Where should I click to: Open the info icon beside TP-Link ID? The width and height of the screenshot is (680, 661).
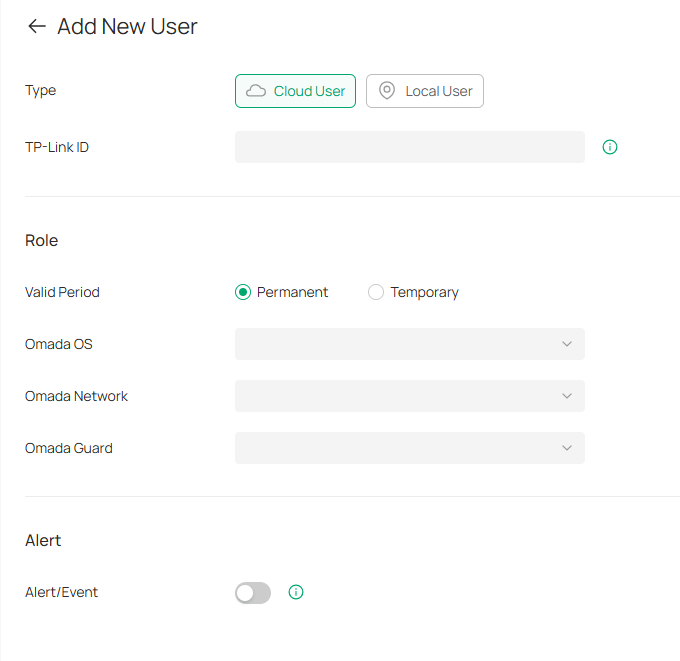610,147
